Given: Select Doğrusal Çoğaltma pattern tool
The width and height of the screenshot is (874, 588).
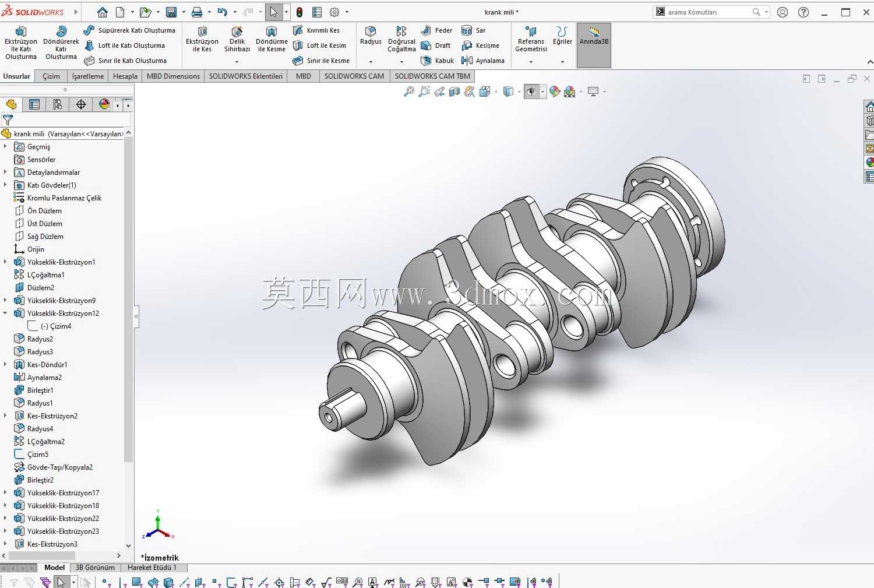Looking at the screenshot, I should (401, 40).
